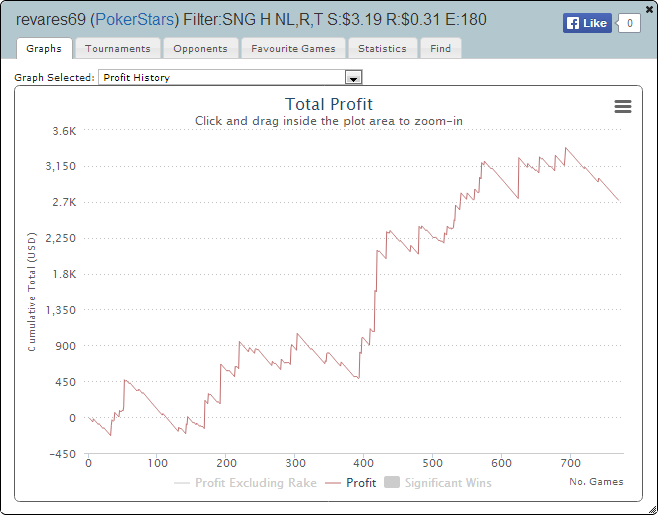Screen dimensions: 658x515
Task: Open the Statistics tab
Action: point(382,49)
